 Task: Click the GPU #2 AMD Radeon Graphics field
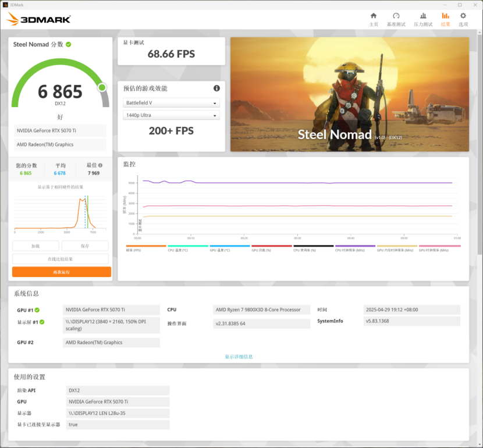pos(112,342)
